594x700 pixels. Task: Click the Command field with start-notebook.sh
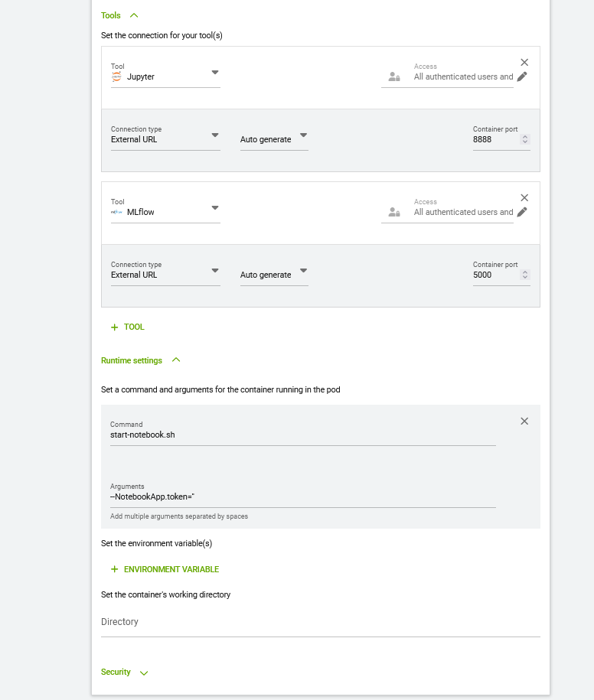coord(303,435)
